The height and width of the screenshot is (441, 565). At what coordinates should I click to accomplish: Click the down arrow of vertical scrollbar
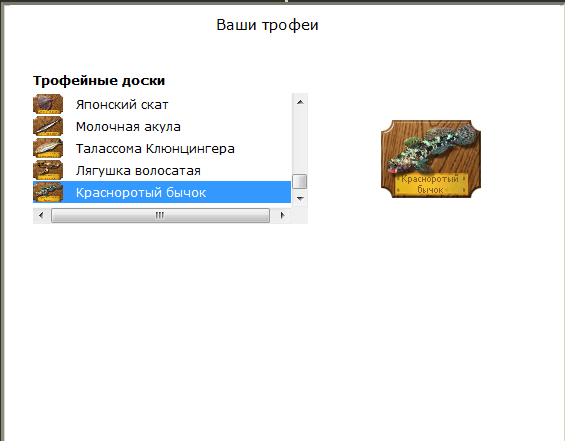pos(300,198)
